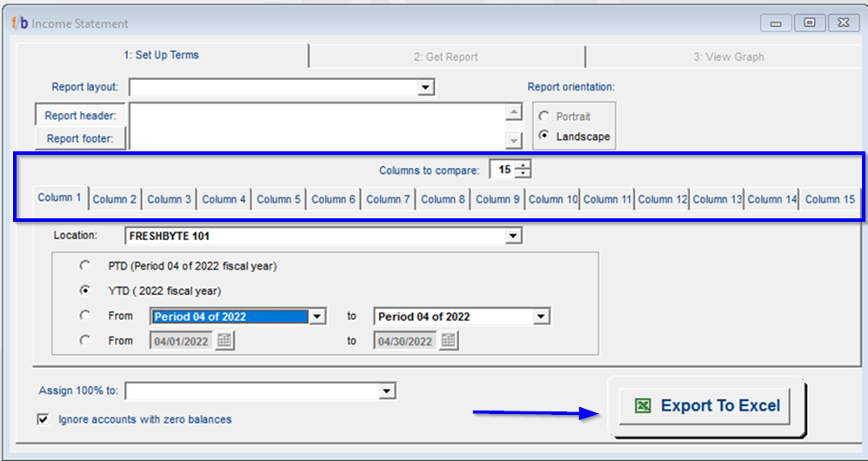Screen dimensions: 868x461
Task: Click the 04/01/2022 start date field
Action: pyautogui.click(x=182, y=341)
